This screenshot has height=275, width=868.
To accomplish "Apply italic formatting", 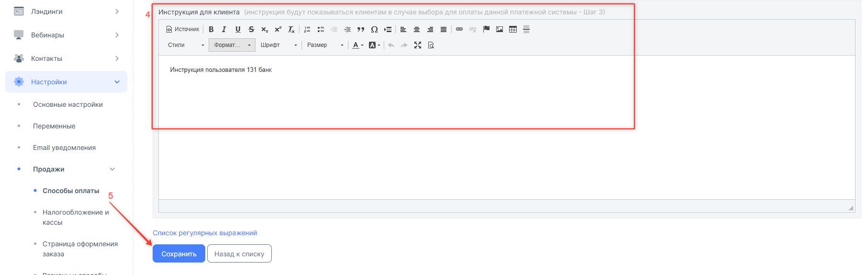I will tap(224, 29).
